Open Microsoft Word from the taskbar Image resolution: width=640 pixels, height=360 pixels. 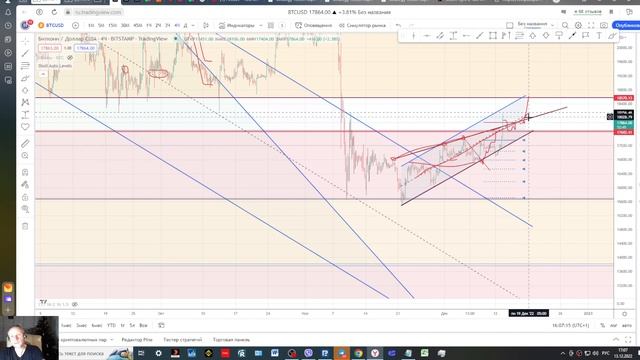tap(275, 353)
